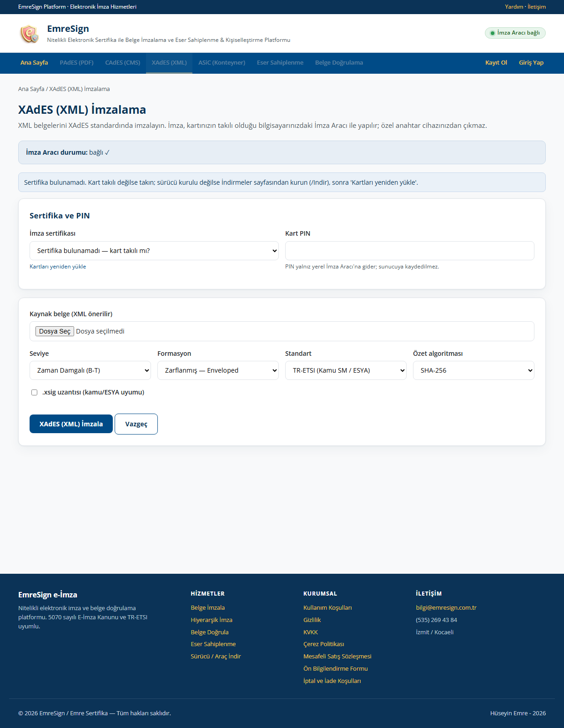Open İptal ve İade Koşulları link

click(332, 681)
